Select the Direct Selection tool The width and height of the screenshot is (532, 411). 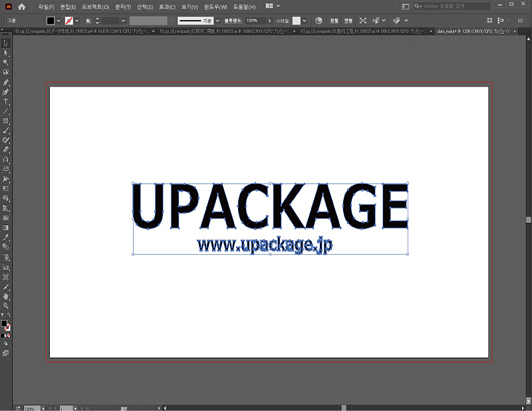5,53
